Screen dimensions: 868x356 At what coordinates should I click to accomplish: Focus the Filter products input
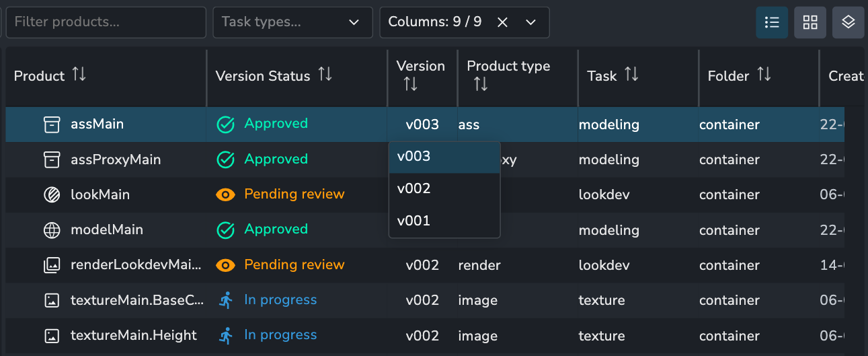pos(106,22)
